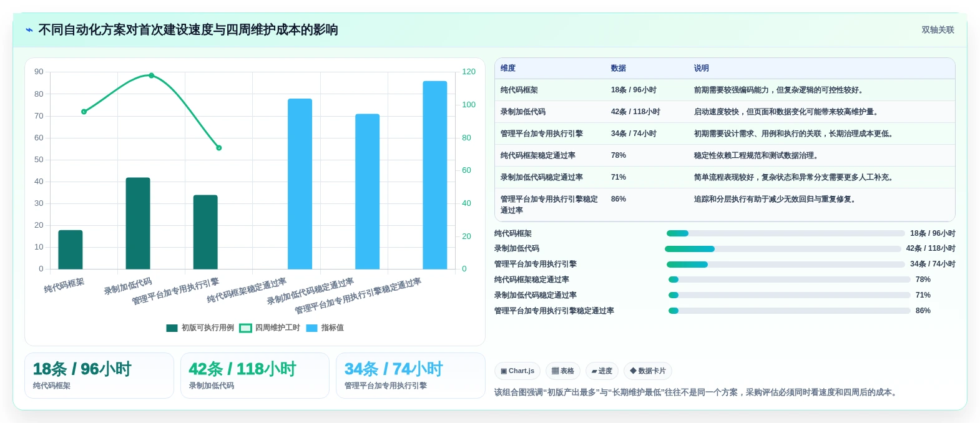Click table cell 42条 / 118小时
This screenshot has width=980, height=423.
click(635, 112)
